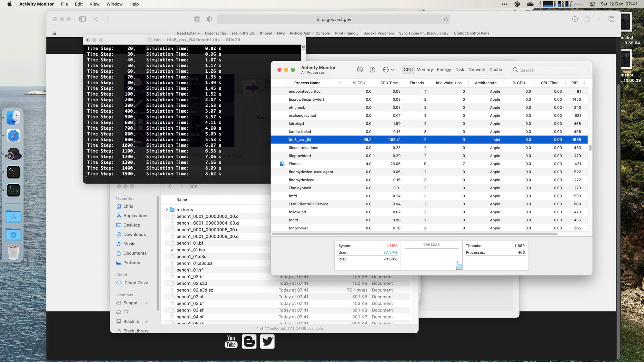Reload the page in Safari
This screenshot has height=362, width=644.
[446, 19]
